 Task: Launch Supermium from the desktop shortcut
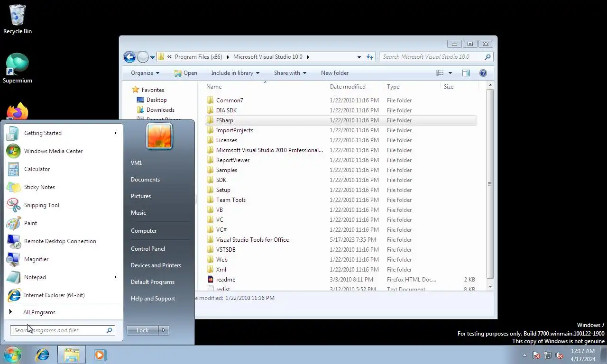pos(18,68)
